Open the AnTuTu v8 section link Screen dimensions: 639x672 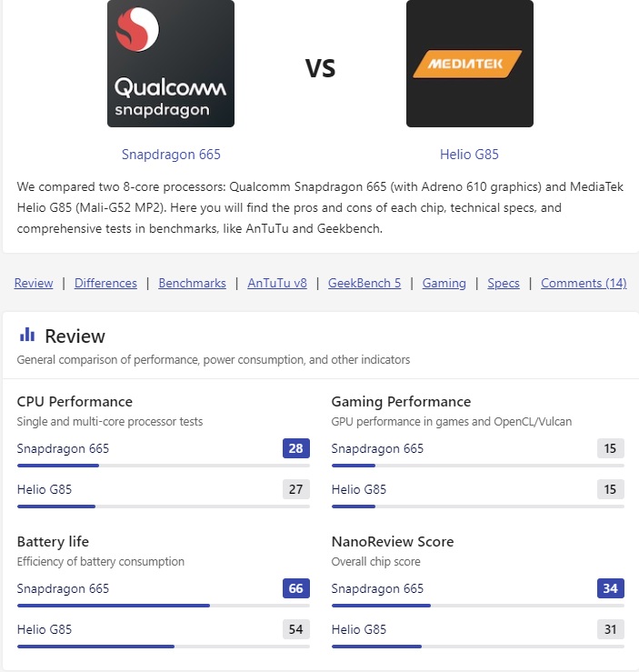coord(277,283)
